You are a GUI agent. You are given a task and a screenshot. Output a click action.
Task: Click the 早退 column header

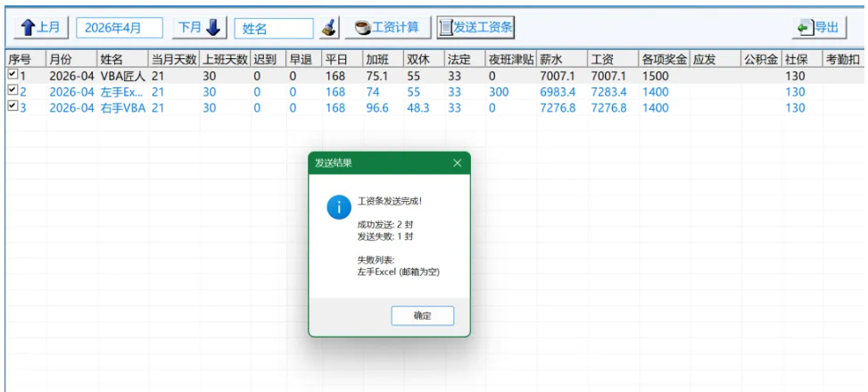303,60
